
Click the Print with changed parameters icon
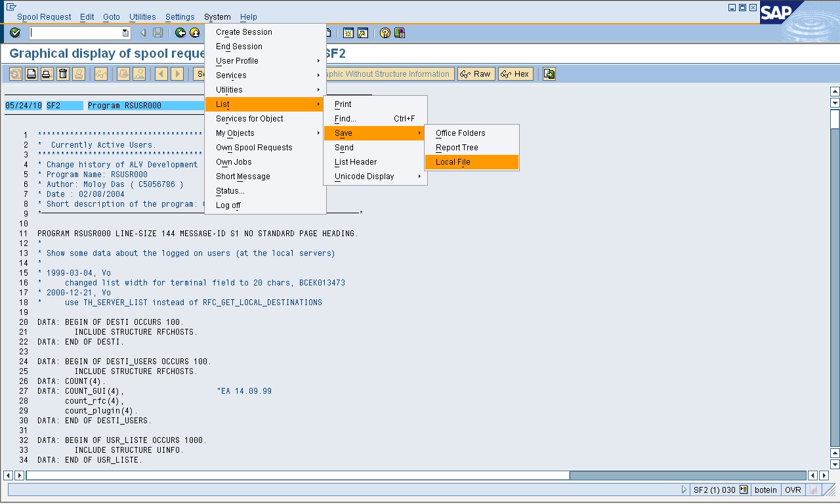click(x=47, y=74)
